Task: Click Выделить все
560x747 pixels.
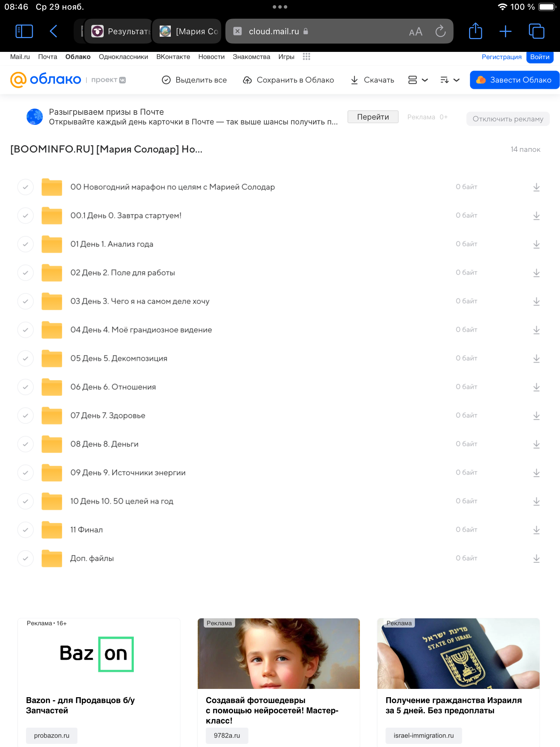Action: [194, 80]
